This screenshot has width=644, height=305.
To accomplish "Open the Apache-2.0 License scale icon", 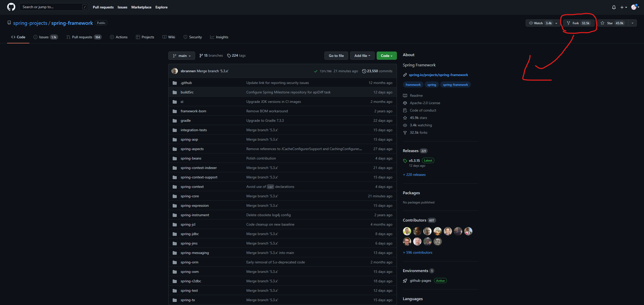I will point(405,103).
